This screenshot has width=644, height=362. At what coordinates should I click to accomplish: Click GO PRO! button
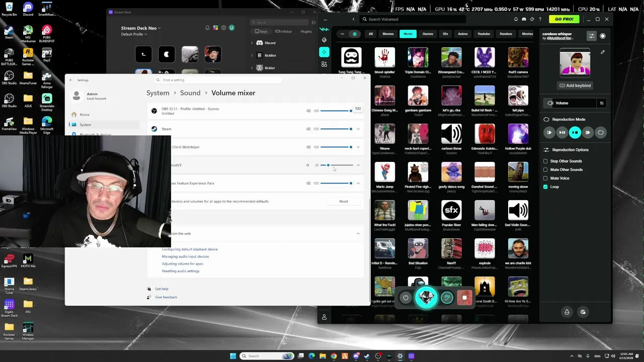[564, 19]
